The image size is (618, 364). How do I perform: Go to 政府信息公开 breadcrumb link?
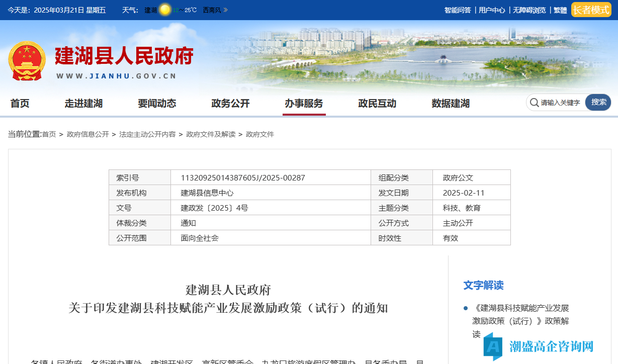click(87, 135)
